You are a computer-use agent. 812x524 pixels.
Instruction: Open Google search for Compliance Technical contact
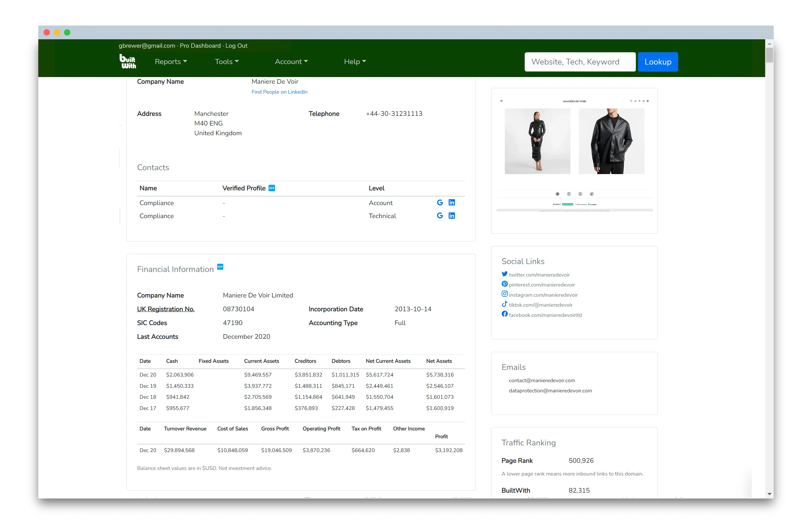[440, 216]
